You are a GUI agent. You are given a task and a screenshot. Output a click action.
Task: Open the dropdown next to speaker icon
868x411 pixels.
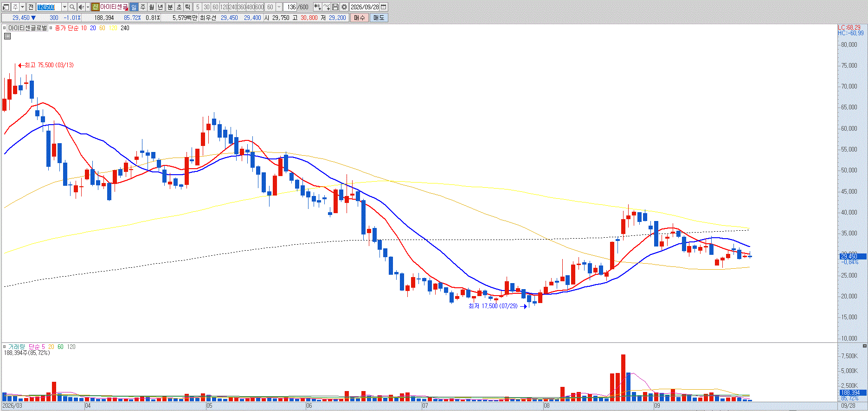coord(88,7)
